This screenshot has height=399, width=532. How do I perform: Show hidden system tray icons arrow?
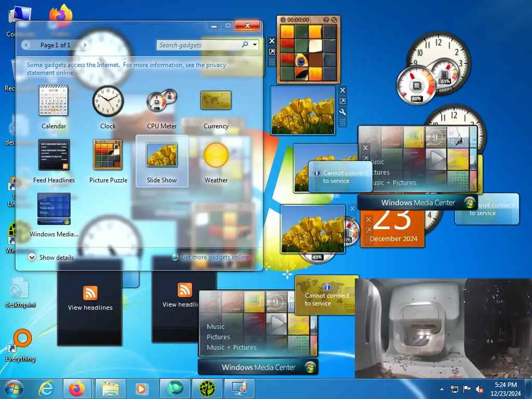(x=442, y=389)
